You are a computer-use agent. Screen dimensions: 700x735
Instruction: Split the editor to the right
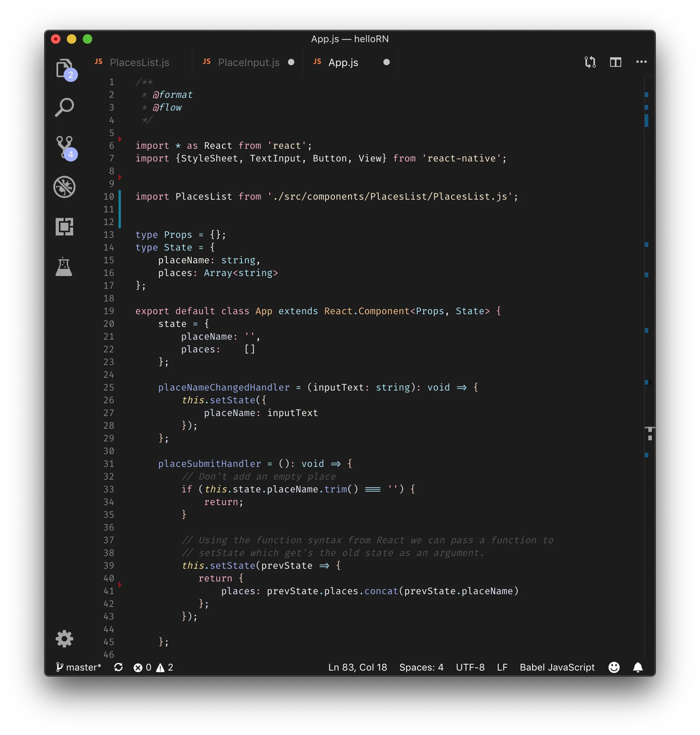point(616,62)
